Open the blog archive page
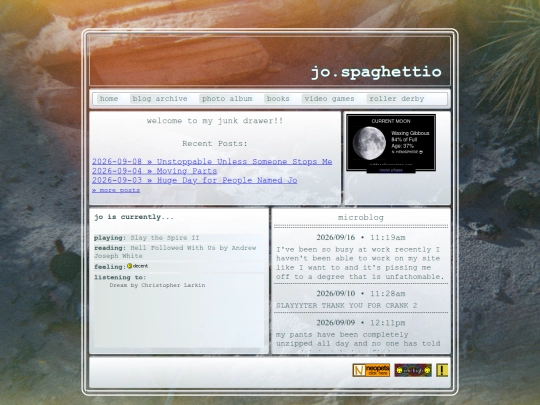 160,99
